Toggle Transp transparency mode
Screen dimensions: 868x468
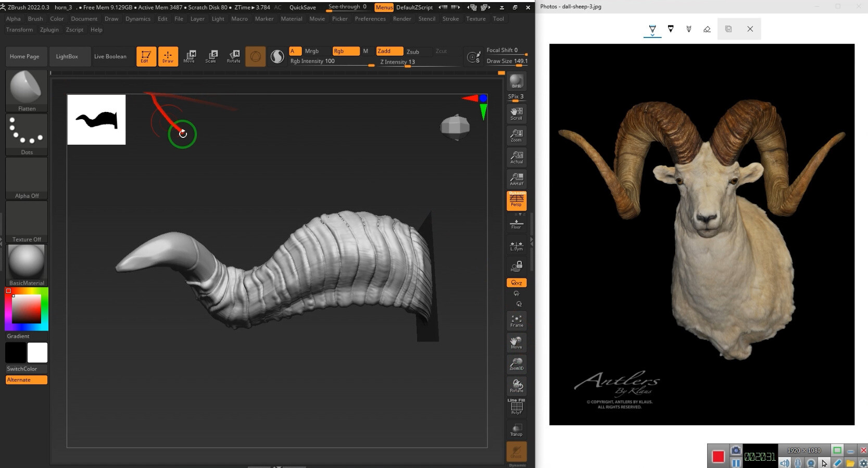517,429
